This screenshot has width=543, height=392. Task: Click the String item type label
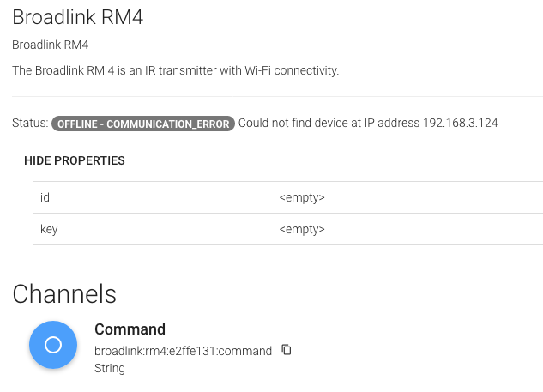[110, 368]
